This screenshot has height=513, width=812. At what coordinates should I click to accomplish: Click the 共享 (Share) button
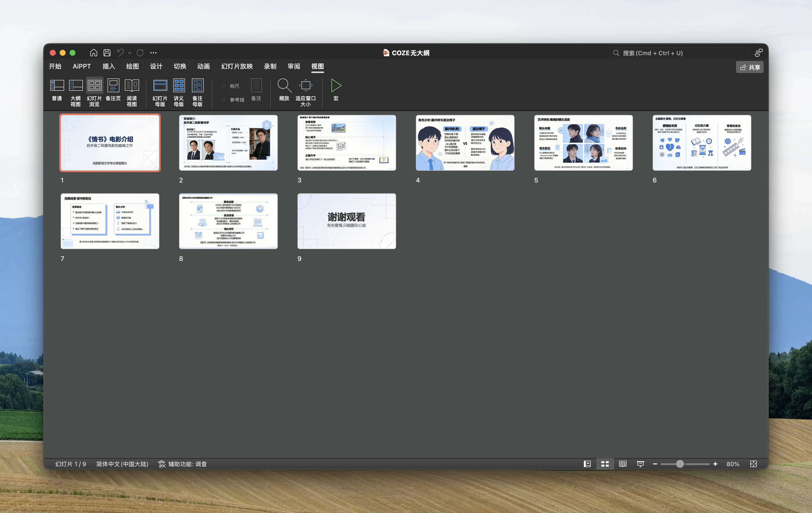click(x=750, y=68)
